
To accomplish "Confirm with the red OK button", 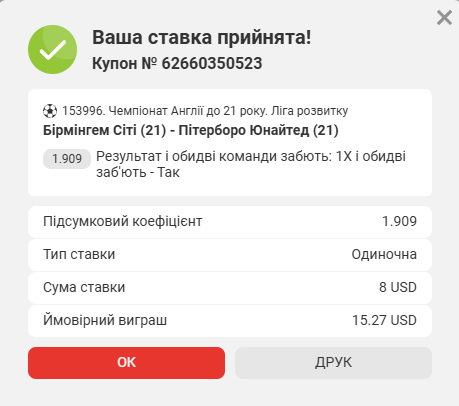I will point(126,363).
